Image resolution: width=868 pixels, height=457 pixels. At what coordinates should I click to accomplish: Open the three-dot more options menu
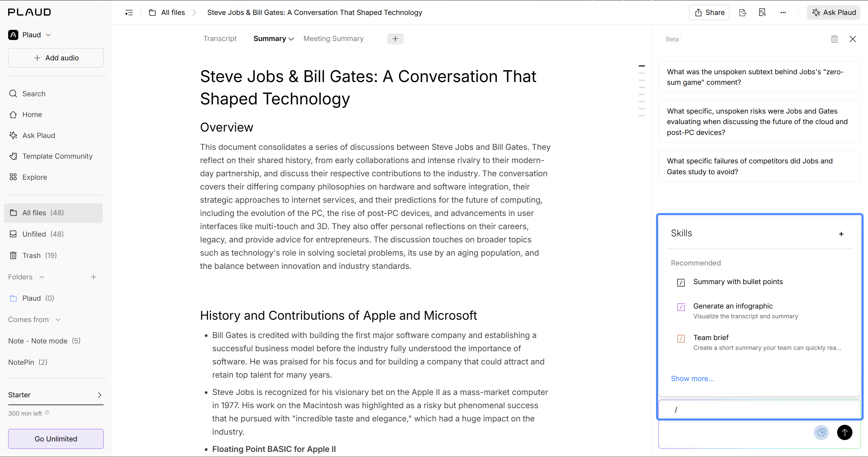point(783,13)
